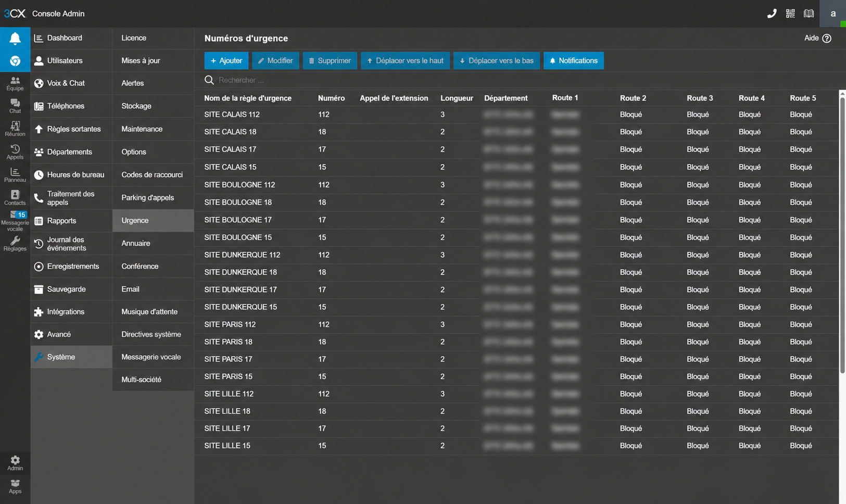The image size is (846, 504).
Task: Click the Département column header
Action: 506,98
